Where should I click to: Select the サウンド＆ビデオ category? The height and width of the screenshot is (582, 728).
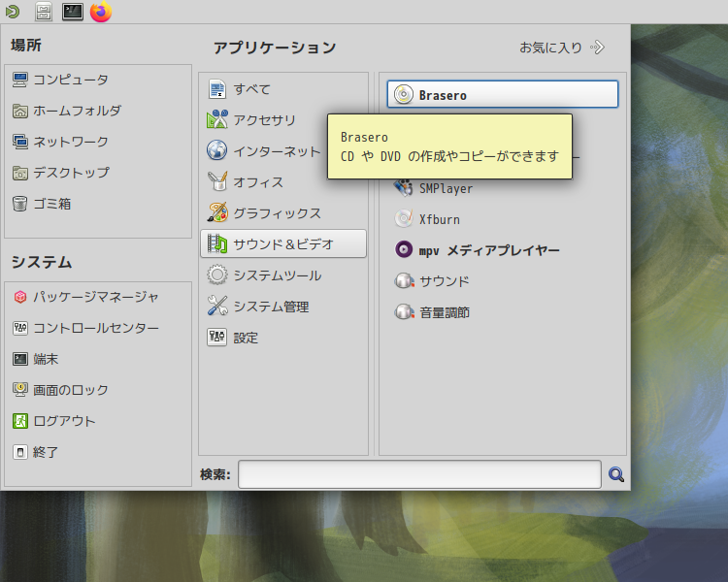point(283,244)
